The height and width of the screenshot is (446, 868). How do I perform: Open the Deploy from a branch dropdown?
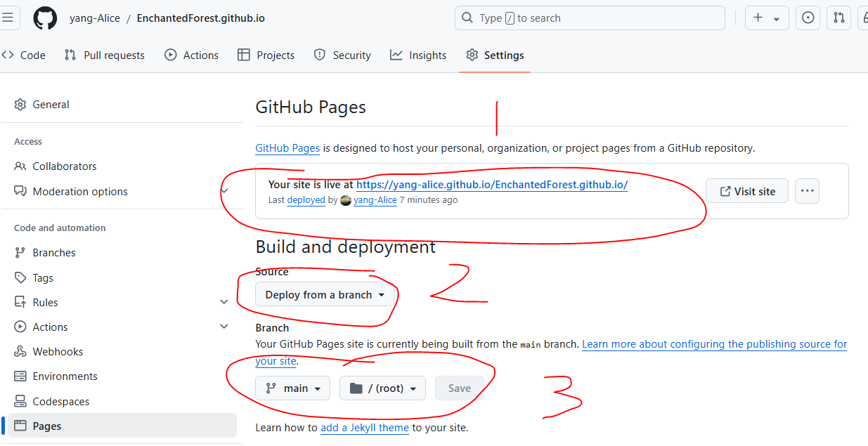[x=325, y=295]
